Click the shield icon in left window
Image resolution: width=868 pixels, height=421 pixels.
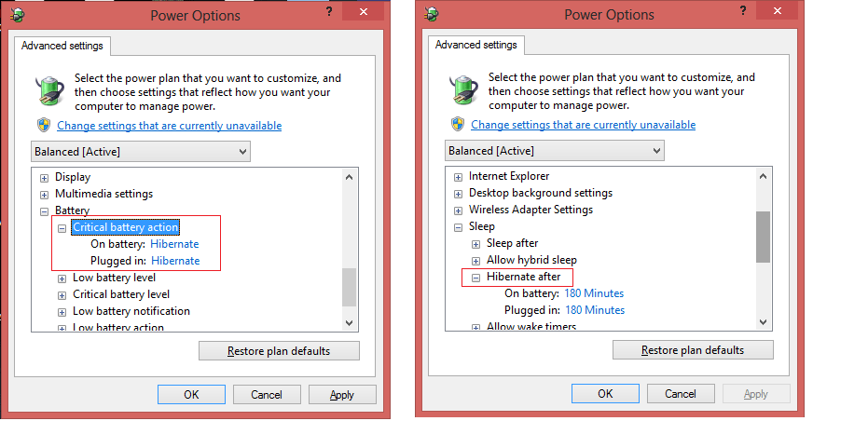click(45, 125)
